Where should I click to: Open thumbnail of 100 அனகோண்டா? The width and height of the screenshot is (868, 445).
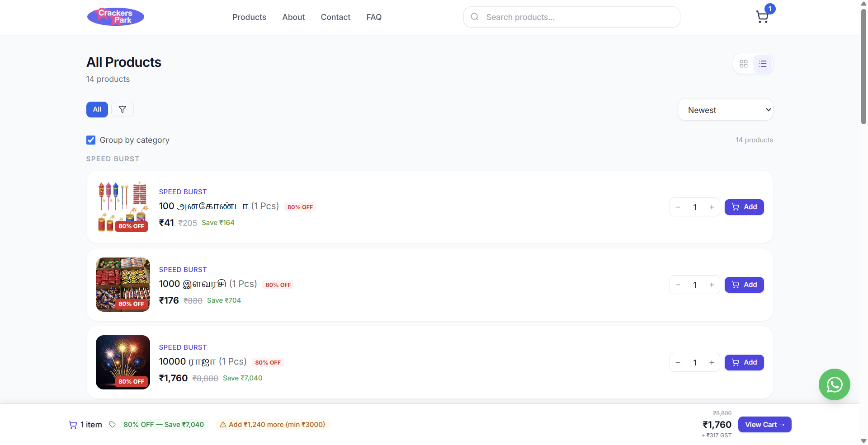[123, 207]
